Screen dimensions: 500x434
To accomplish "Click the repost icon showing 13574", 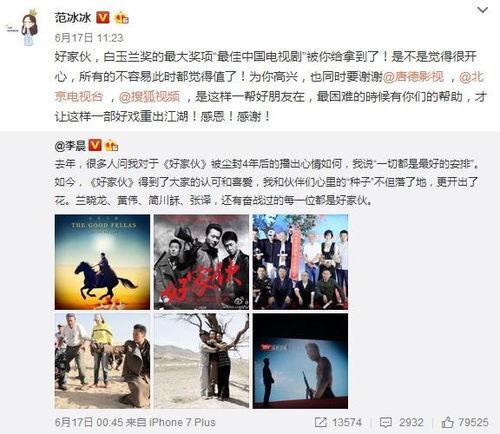I will pyautogui.click(x=321, y=422).
